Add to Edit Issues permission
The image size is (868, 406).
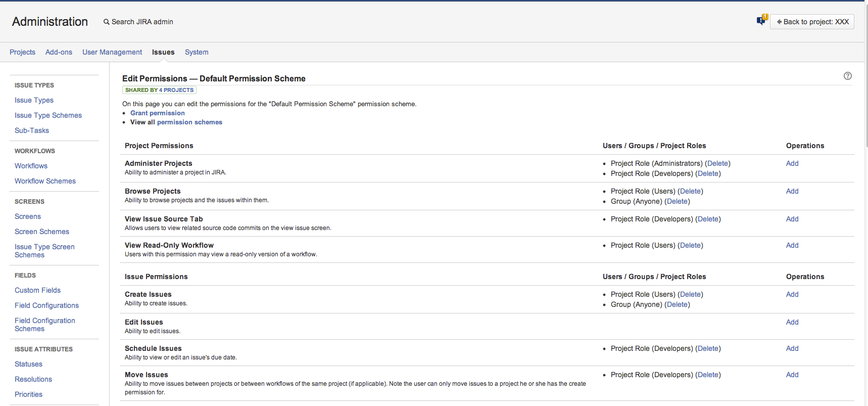792,322
